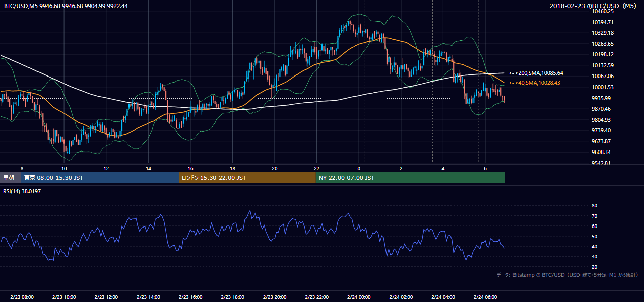Click the 2/23 08:00 time label
Viewport: 644px width, 302px height.
(21, 297)
